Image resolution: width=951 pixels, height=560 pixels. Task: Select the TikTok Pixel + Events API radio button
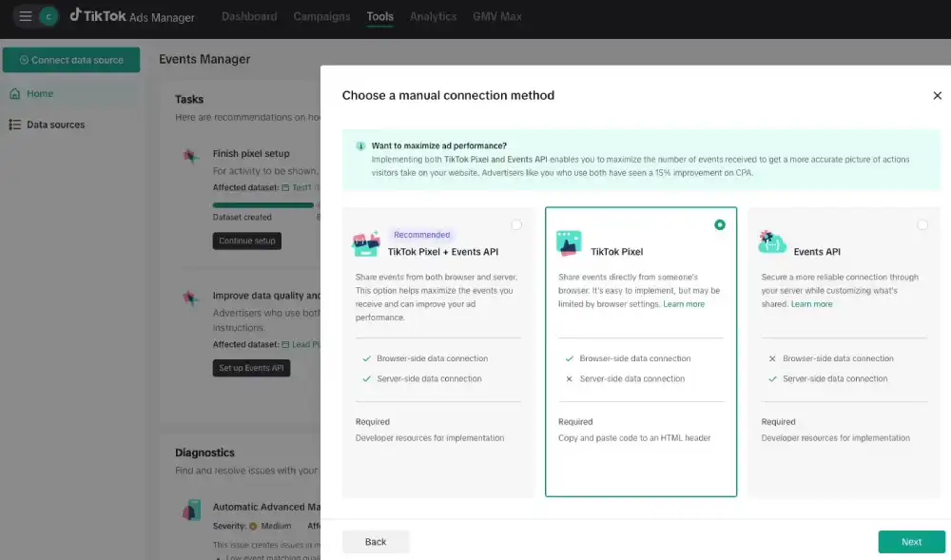tap(516, 225)
